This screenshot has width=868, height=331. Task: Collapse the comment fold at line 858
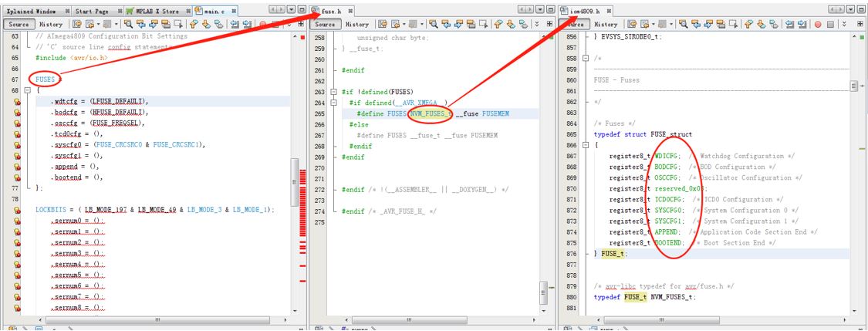click(x=586, y=58)
